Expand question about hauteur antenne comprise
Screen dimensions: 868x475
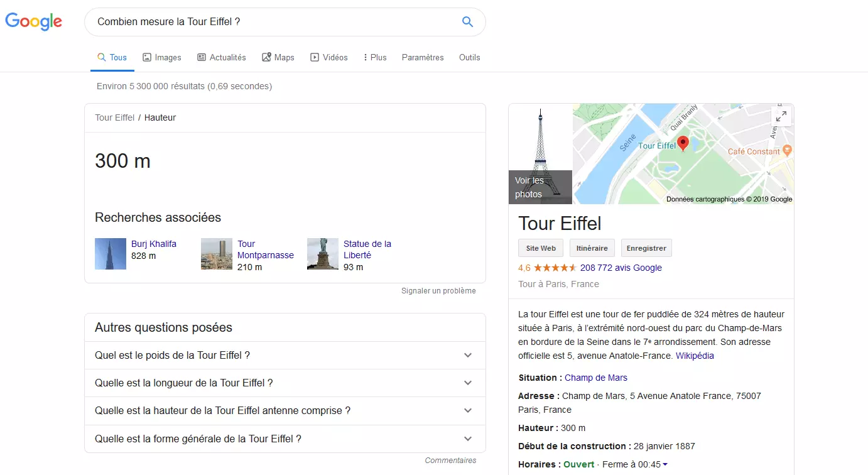point(285,410)
